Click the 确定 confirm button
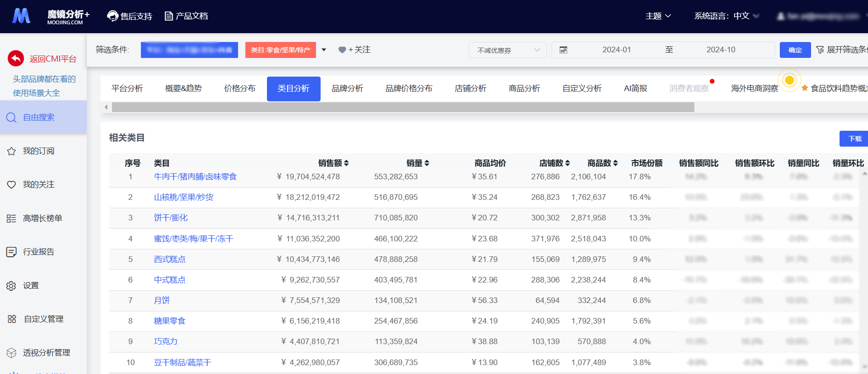868x374 pixels. coord(795,50)
